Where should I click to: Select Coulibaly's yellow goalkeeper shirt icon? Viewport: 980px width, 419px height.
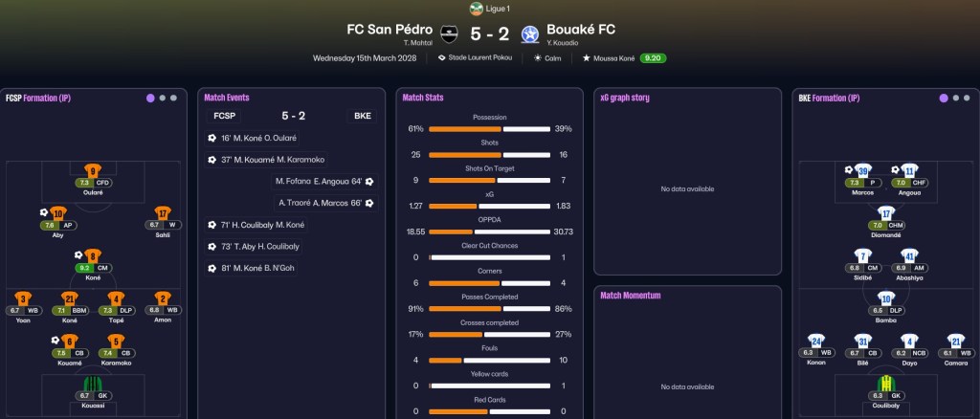[885, 383]
